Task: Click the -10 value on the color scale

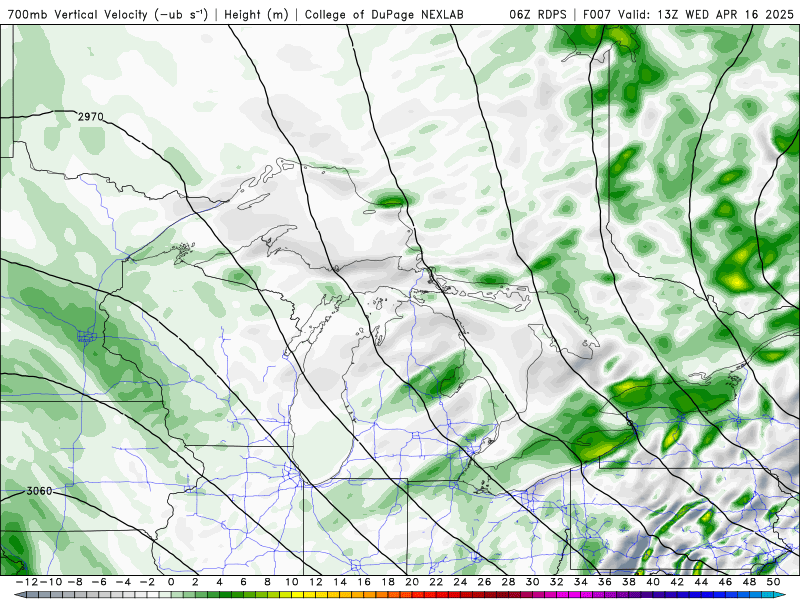Action: point(49,582)
